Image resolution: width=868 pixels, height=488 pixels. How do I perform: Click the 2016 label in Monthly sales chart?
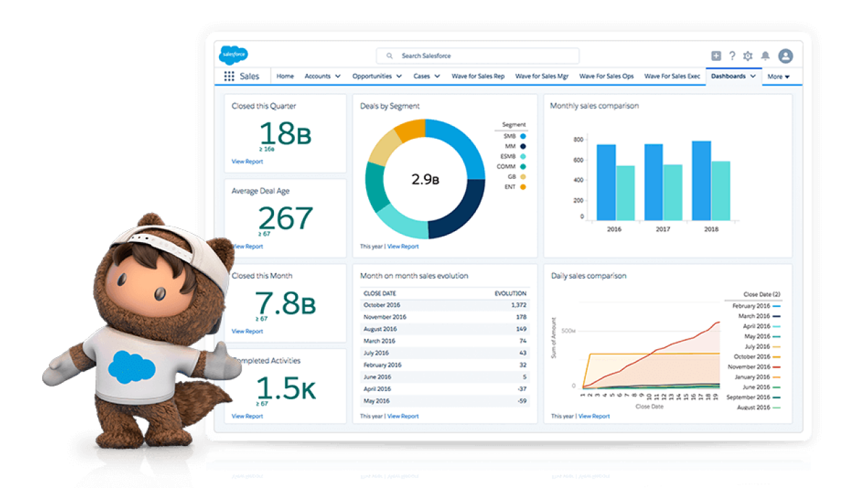(614, 229)
